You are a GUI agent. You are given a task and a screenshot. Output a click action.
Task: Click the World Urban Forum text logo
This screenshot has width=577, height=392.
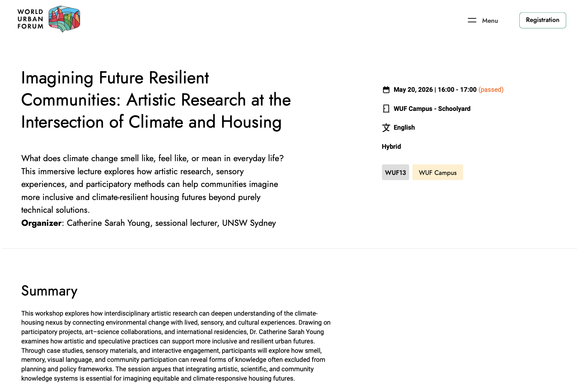pyautogui.click(x=30, y=19)
